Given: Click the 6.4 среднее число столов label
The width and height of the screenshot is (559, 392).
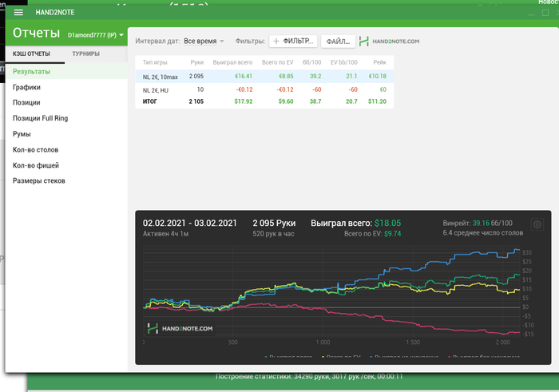Looking at the screenshot, I should (x=483, y=232).
